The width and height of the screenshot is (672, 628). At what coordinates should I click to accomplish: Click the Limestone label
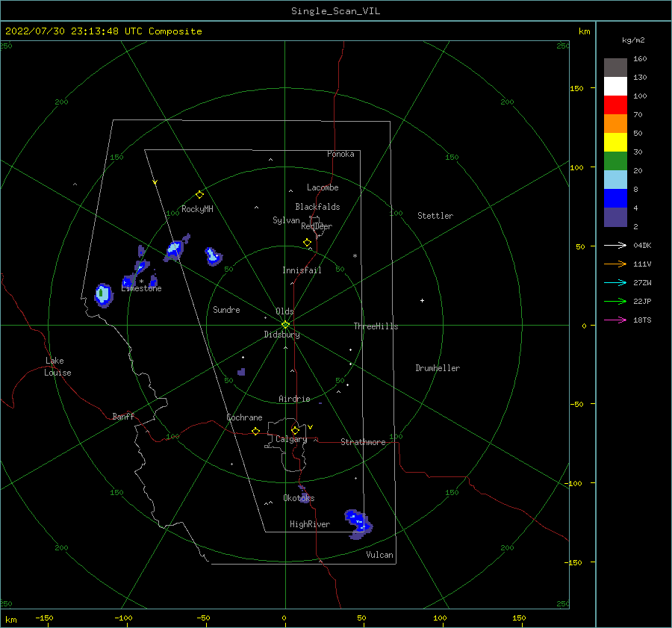pos(141,288)
